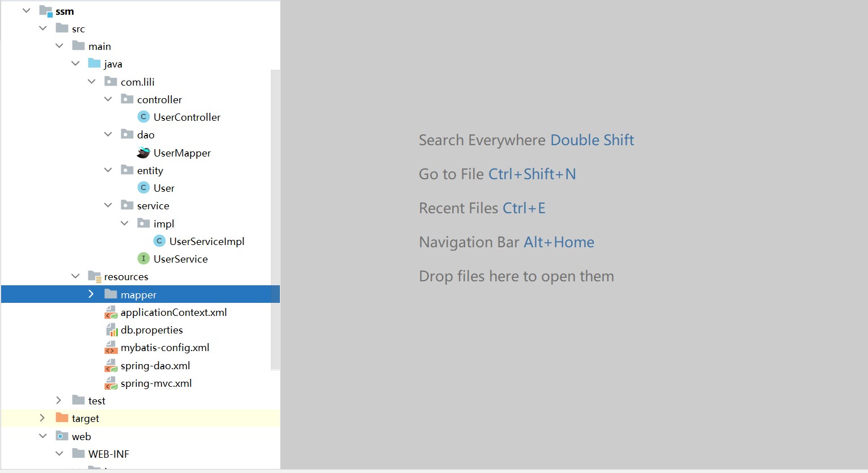868x473 pixels.
Task: Collapse the src folder
Action: 42,28
